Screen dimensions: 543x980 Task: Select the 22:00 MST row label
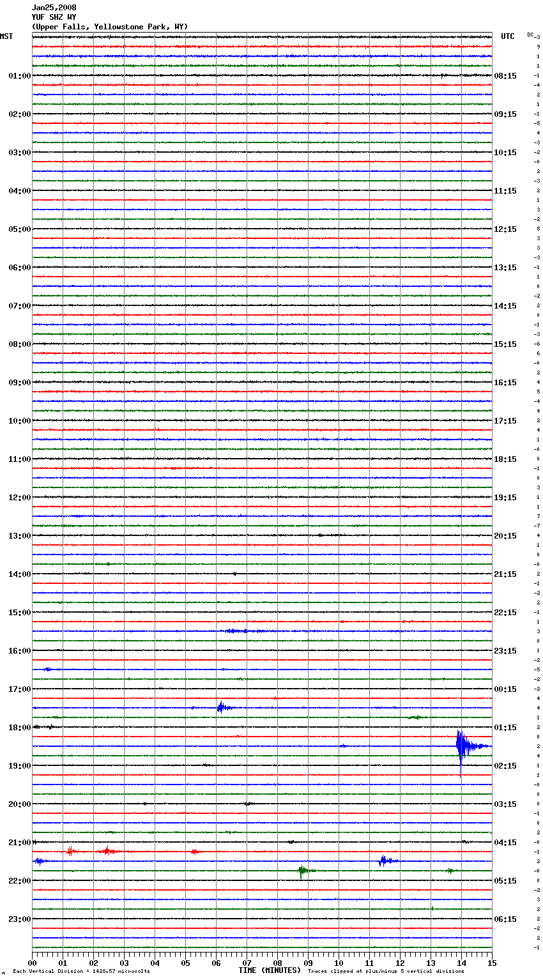point(20,881)
